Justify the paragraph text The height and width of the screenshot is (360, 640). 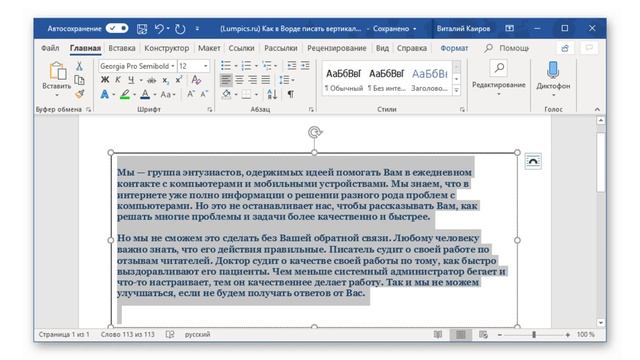point(265,80)
